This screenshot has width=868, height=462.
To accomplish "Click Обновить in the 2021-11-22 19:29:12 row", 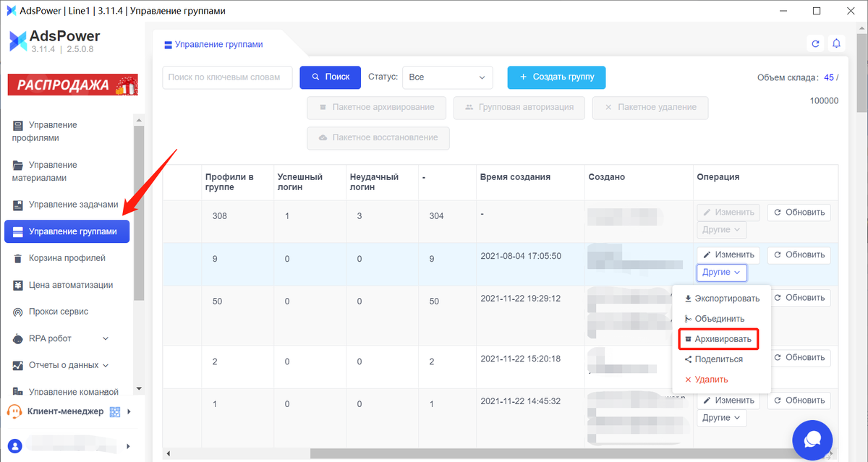I will pos(801,298).
